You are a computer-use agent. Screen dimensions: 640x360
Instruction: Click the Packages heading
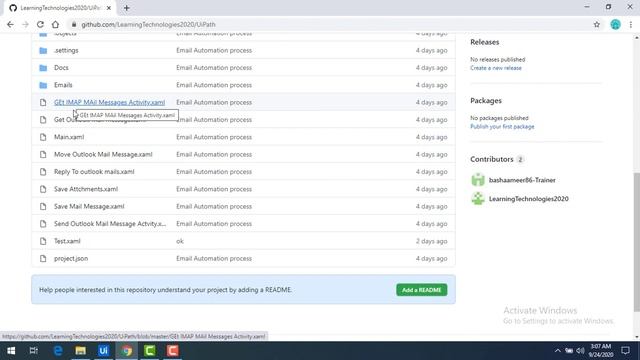[486, 100]
